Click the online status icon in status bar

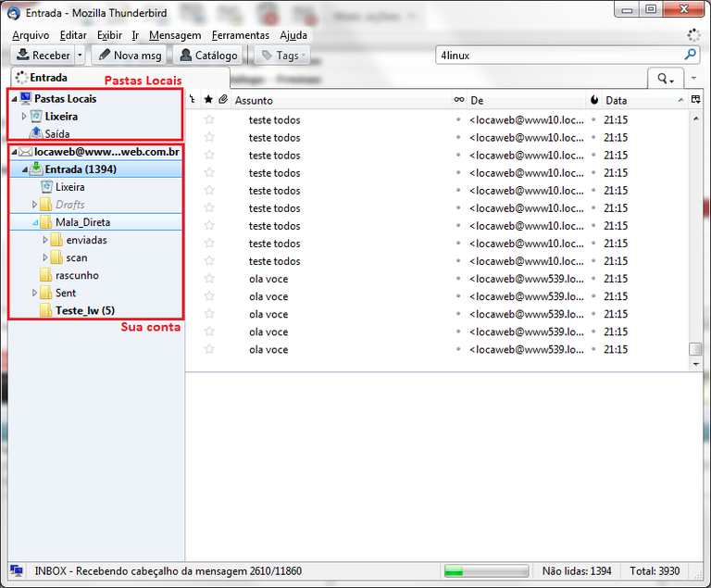tap(17, 570)
